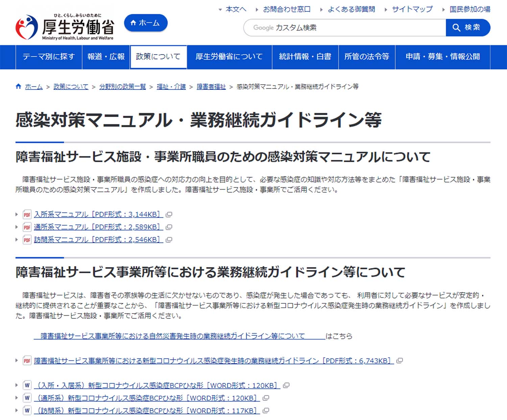Viewport: 507px width, 420px height.
Task: Click the magnifier search icon in 検索 button
Action: tap(456, 28)
